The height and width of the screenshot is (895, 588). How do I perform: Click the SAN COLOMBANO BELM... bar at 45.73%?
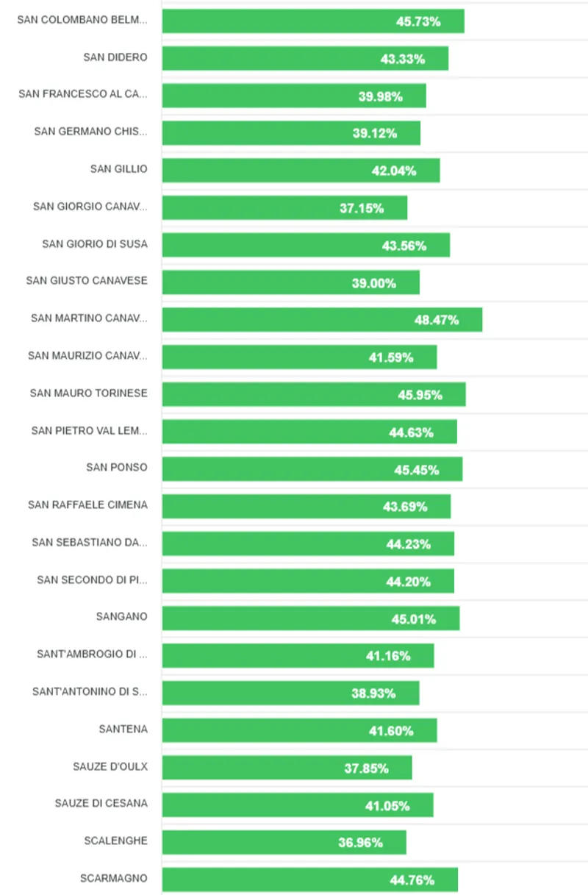coord(312,21)
